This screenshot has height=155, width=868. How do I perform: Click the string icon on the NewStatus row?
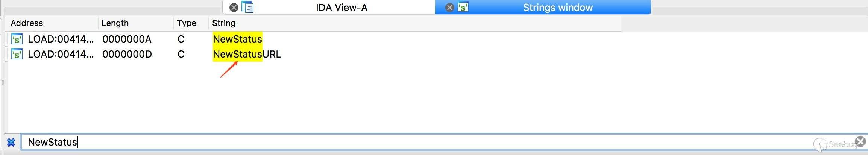pos(17,39)
